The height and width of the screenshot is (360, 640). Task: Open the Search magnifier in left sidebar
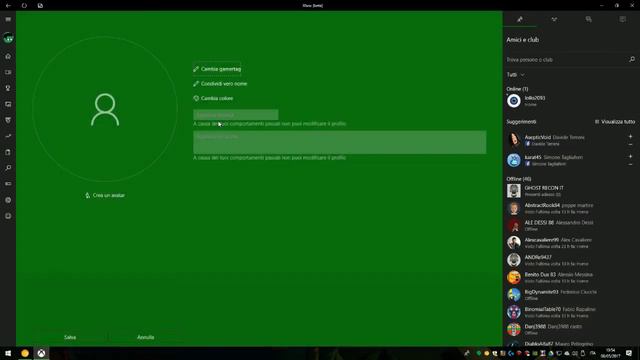point(8,168)
